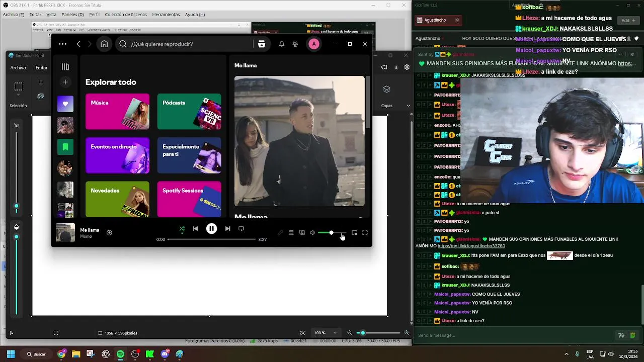644x362 pixels.
Task: Open the Novedades card
Action: [x=117, y=199]
